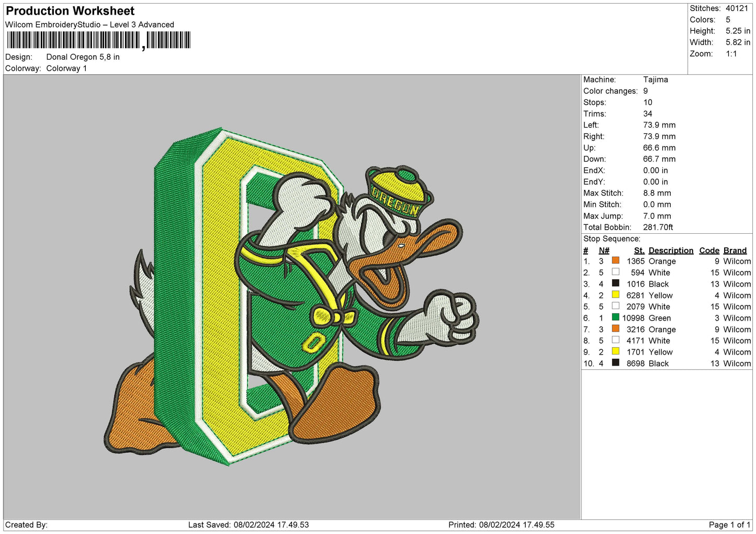Click the Min Stitch value '0.0 mm'
This screenshot has height=534, width=756.
click(x=657, y=204)
